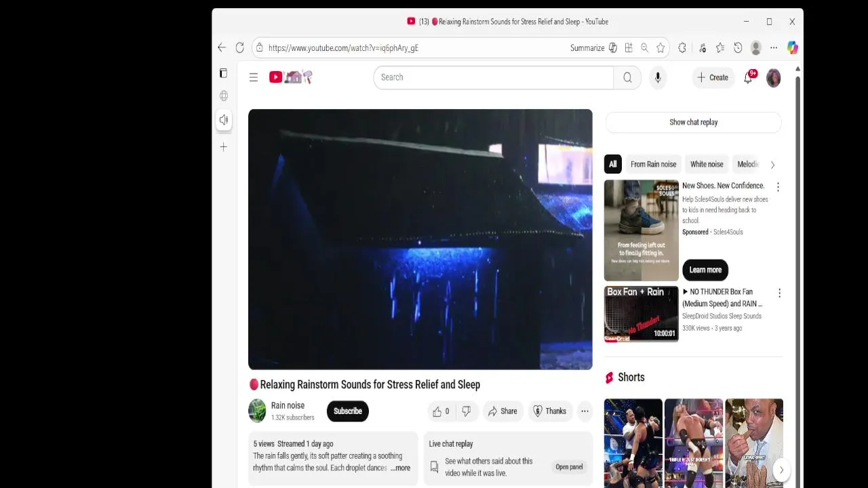Viewport: 868px width, 488px height.
Task: Open browser history icon
Action: tap(738, 47)
